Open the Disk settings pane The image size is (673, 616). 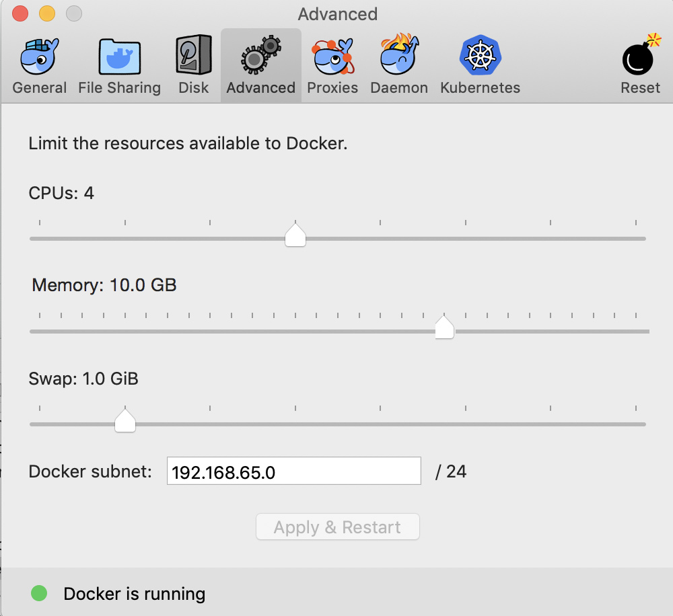pyautogui.click(x=193, y=64)
